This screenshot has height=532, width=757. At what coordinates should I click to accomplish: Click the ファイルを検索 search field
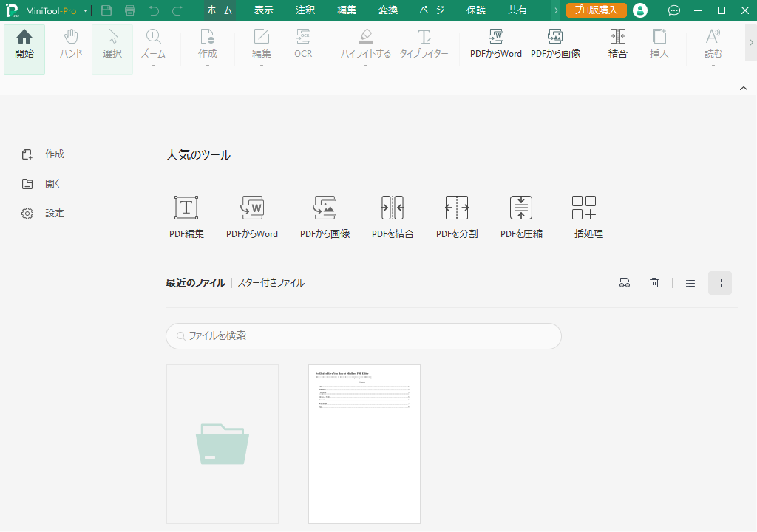click(x=363, y=336)
